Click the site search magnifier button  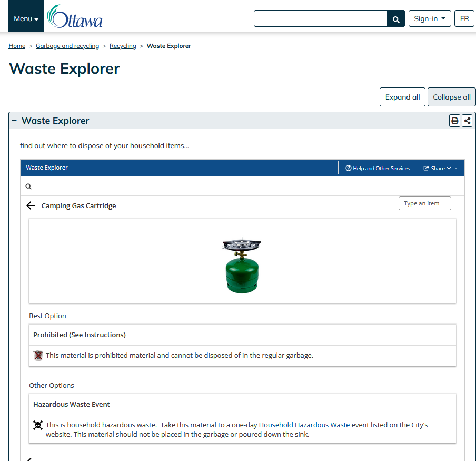tap(396, 18)
